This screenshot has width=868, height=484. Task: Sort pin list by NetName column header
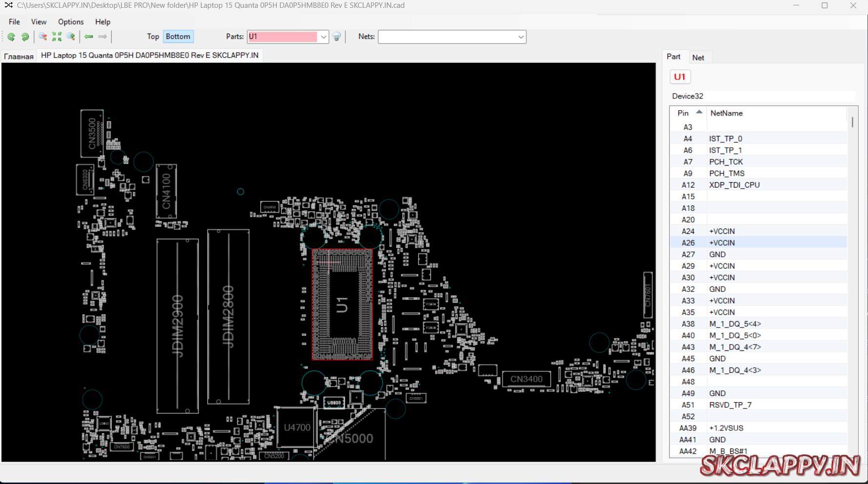point(776,113)
